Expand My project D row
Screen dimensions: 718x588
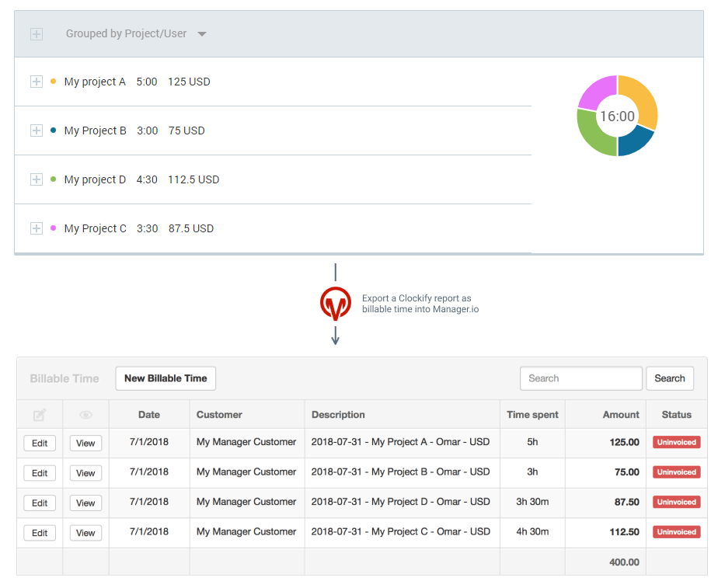tap(37, 179)
